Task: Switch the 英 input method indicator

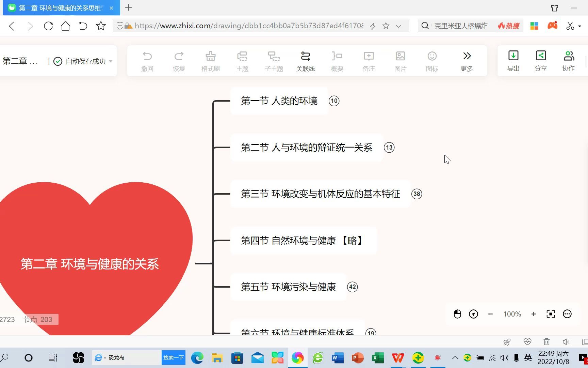Action: pos(528,357)
